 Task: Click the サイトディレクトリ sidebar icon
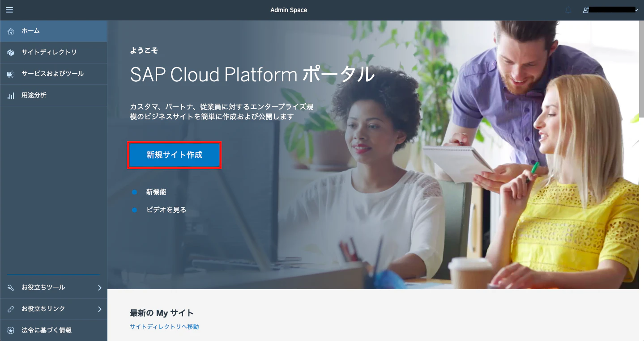pos(11,53)
